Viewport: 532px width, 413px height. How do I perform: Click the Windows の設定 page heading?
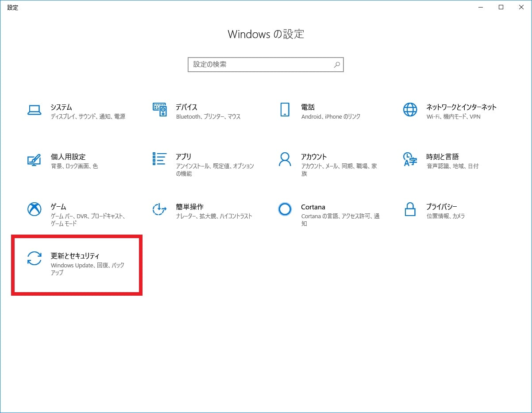pyautogui.click(x=266, y=34)
